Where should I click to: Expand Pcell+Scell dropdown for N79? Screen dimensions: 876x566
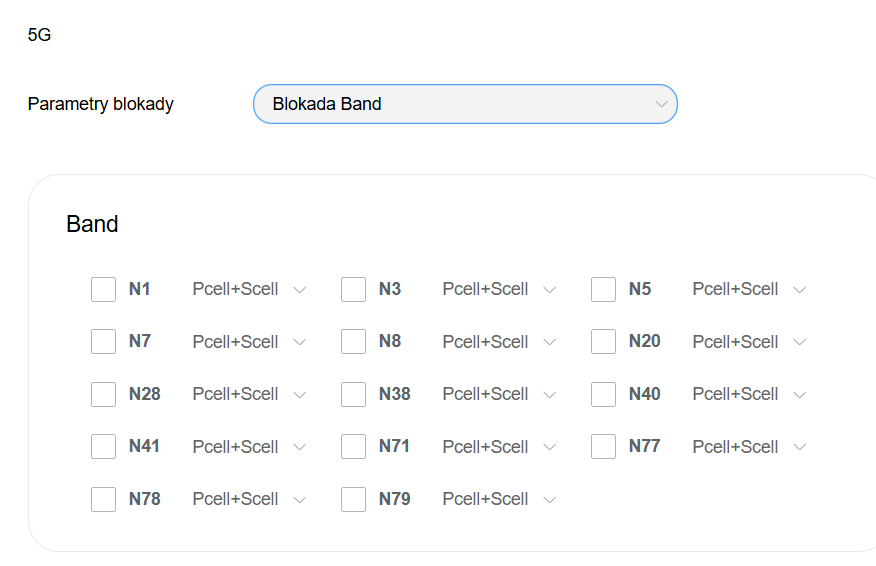[x=499, y=499]
